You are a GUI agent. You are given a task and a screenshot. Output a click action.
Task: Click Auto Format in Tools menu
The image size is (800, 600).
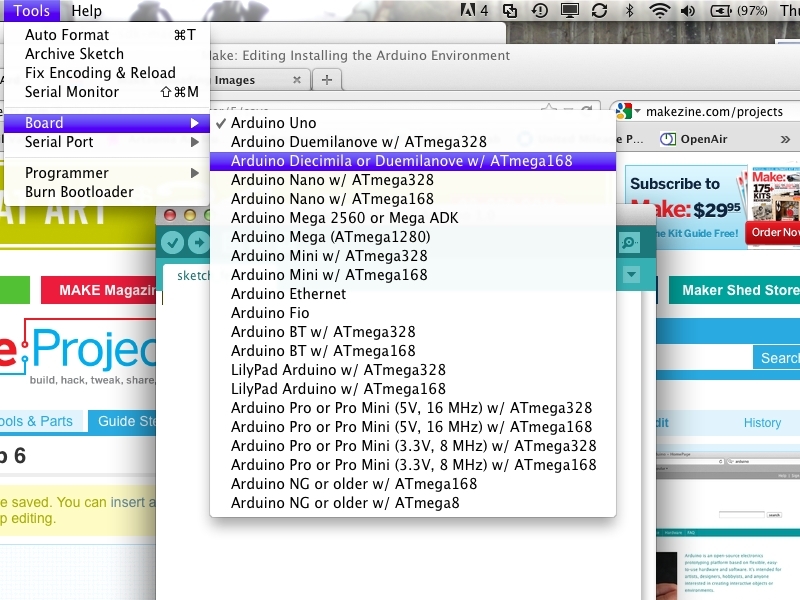pyautogui.click(x=107, y=35)
